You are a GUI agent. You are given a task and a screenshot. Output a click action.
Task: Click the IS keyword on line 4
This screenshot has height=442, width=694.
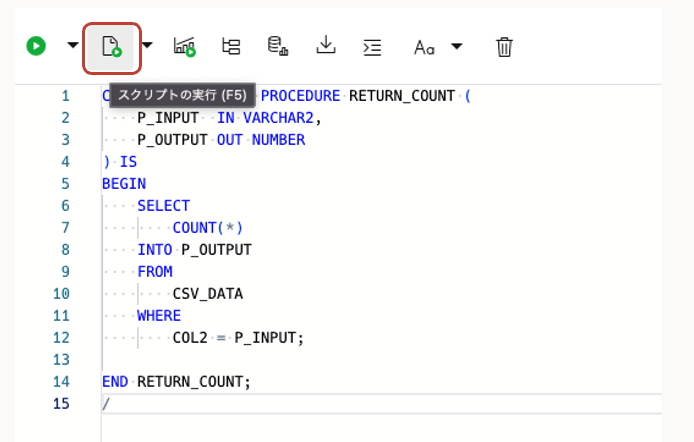(x=128, y=162)
